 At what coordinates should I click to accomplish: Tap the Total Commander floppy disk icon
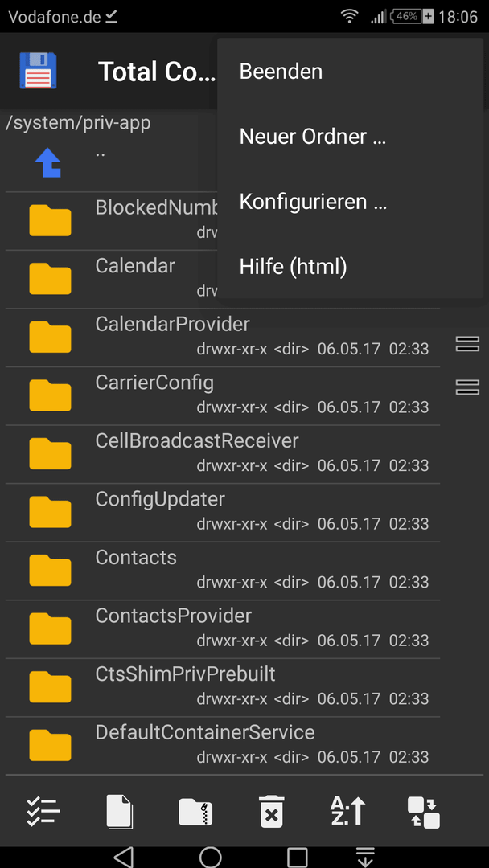(39, 71)
